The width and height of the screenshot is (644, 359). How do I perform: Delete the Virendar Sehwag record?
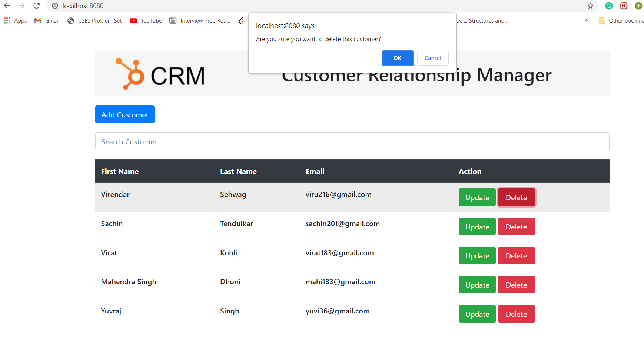pos(516,198)
